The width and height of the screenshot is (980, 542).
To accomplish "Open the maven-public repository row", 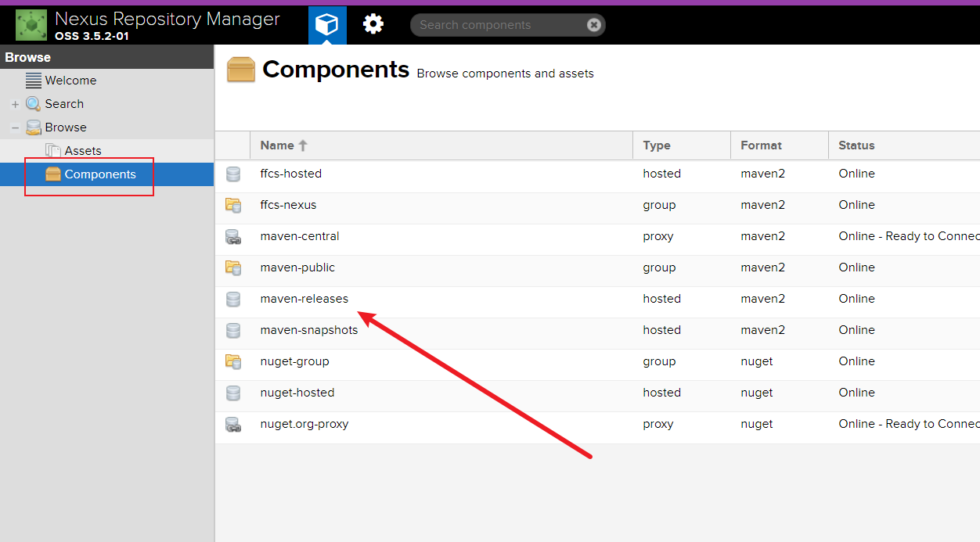I will tap(297, 267).
